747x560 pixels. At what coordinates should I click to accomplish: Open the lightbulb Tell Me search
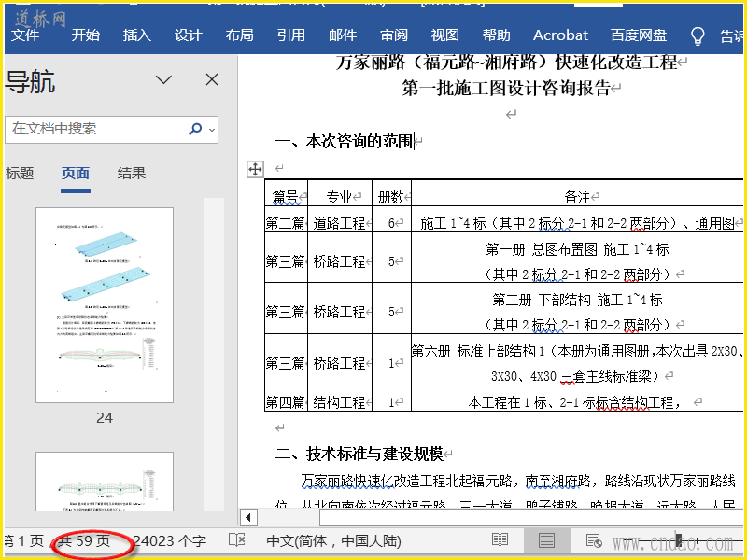point(697,35)
